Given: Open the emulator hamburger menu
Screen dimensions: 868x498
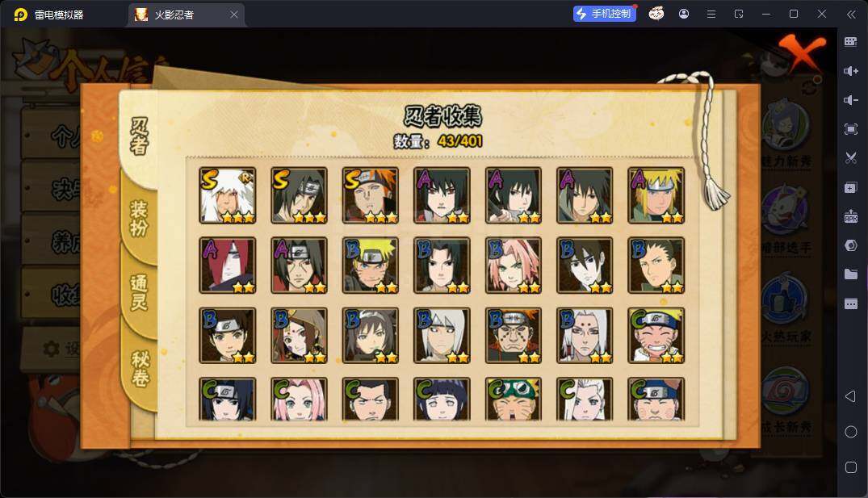Looking at the screenshot, I should [711, 14].
